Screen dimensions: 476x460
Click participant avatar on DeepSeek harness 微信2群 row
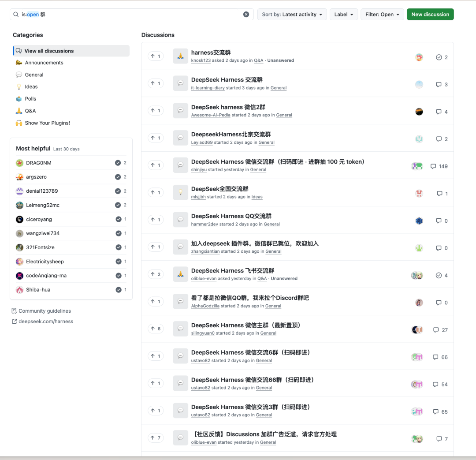pyautogui.click(x=419, y=112)
